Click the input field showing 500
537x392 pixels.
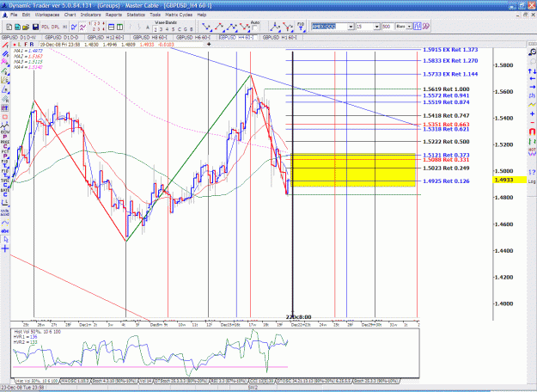point(387,27)
